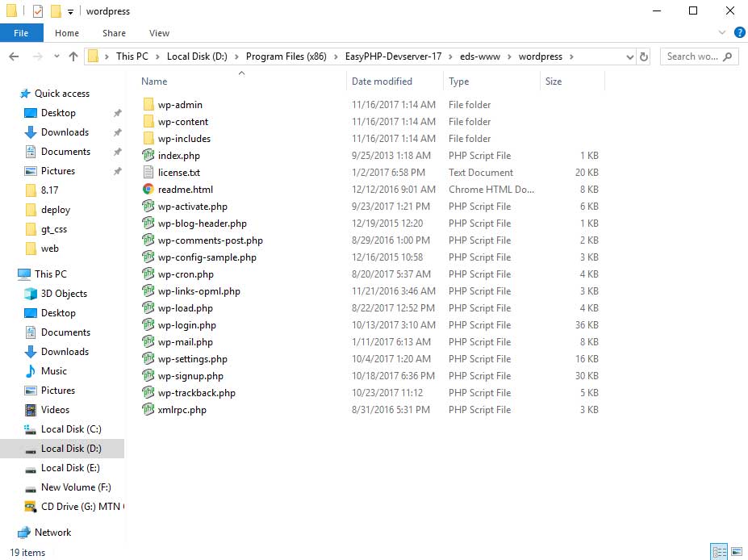Select wp-mail.php file name
This screenshot has height=560, width=748.
pos(185,342)
